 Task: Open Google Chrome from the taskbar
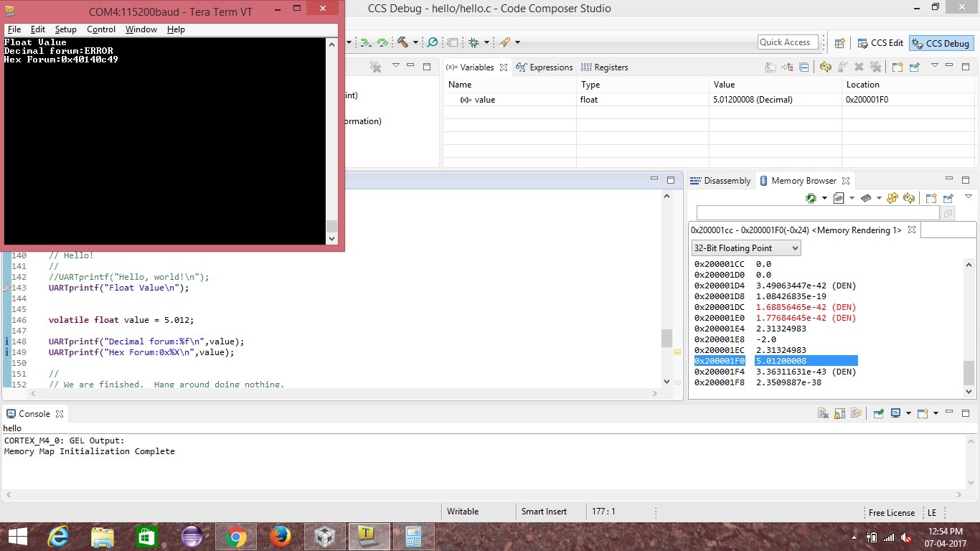point(236,537)
